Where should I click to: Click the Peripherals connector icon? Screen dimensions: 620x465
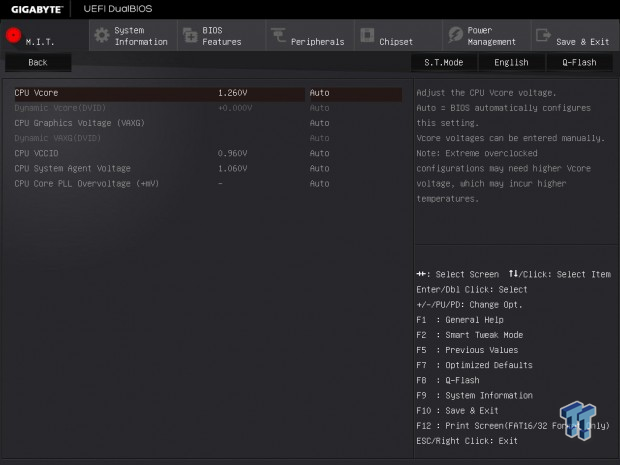coord(278,35)
